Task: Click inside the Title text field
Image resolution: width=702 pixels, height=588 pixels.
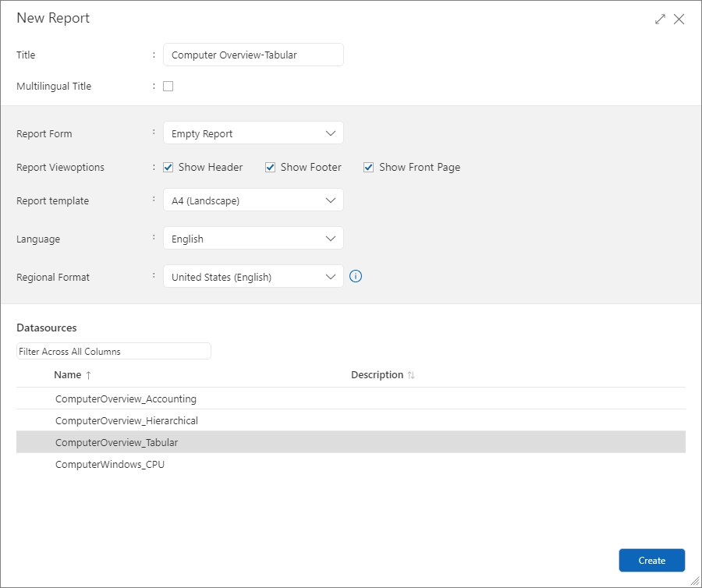Action: coord(253,55)
